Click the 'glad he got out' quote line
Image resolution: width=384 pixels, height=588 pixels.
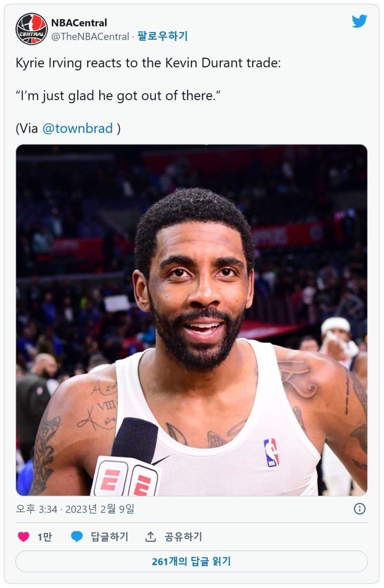118,95
